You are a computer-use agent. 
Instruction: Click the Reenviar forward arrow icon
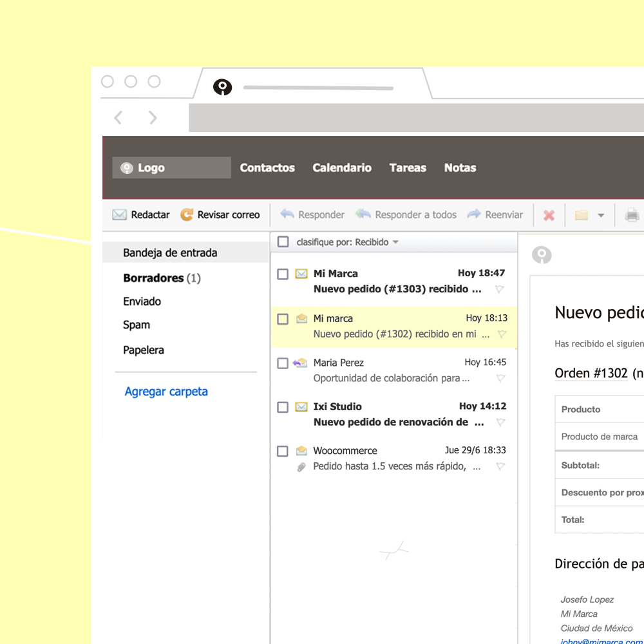474,214
